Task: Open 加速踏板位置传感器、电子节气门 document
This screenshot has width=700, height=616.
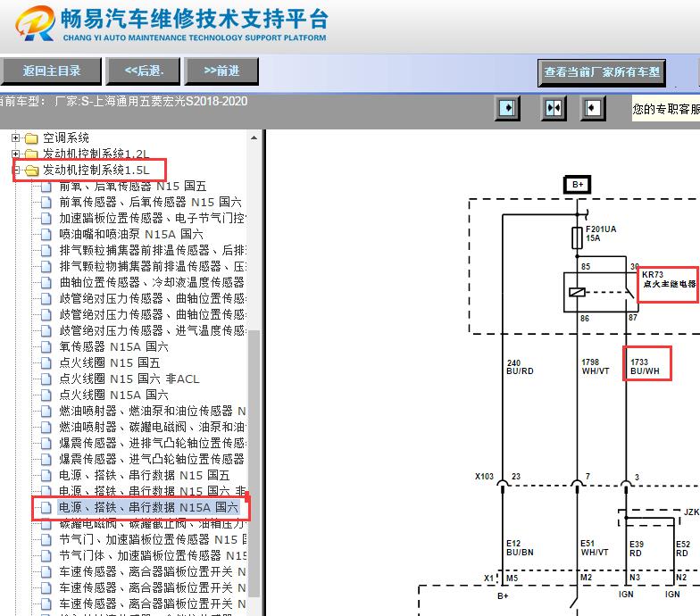Action: (x=152, y=218)
